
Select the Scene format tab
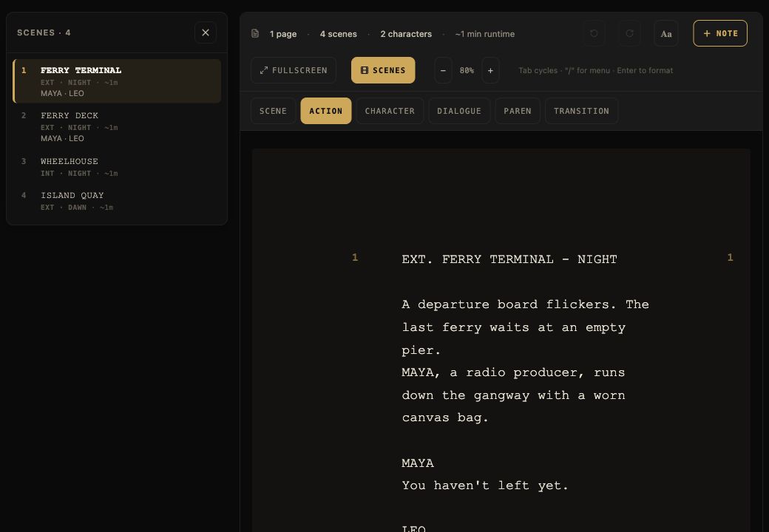point(273,111)
